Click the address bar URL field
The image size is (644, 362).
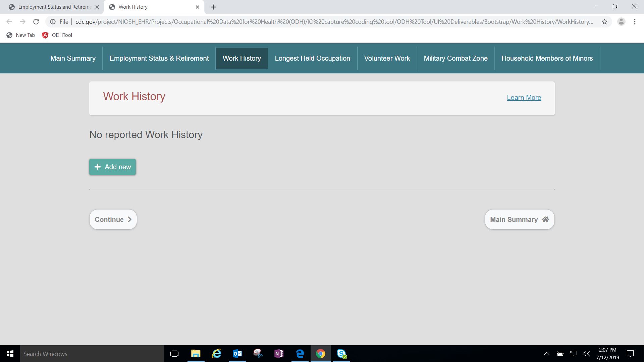(x=334, y=22)
